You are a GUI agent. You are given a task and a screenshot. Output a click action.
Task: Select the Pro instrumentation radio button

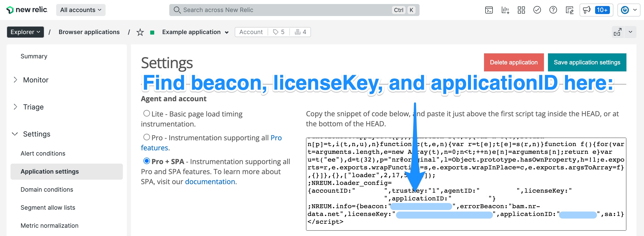tap(147, 137)
